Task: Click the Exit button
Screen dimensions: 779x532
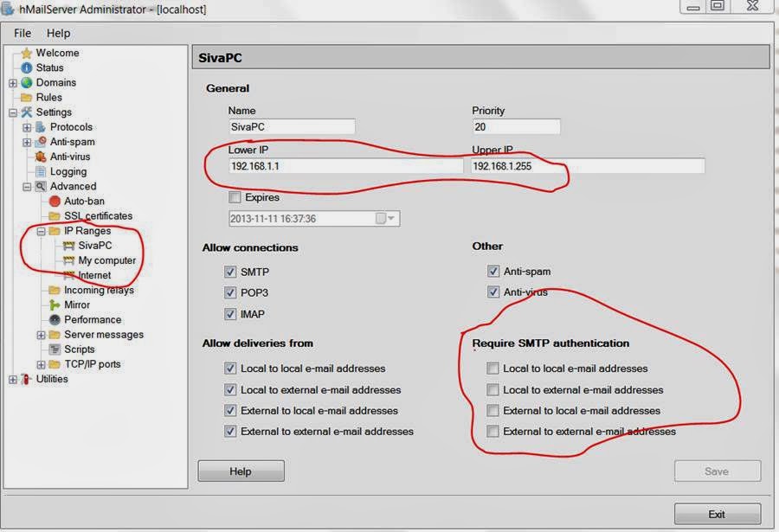Action: pyautogui.click(x=717, y=514)
